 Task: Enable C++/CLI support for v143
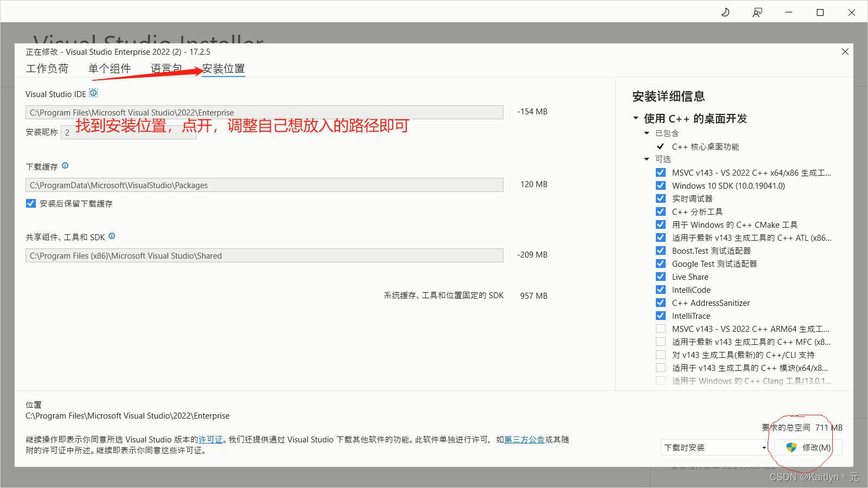point(660,355)
